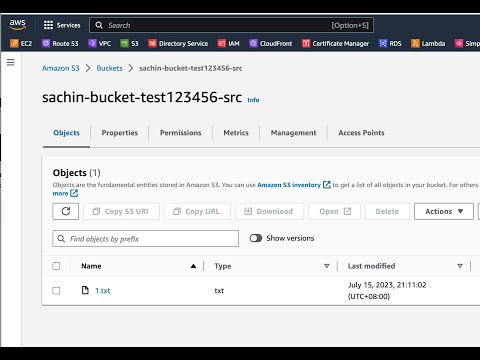Viewport: 480px width, 360px height.
Task: Toggle the Show versions switch
Action: coord(256,238)
